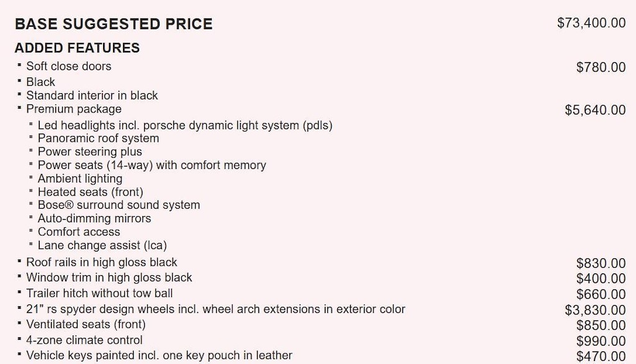Select the Soft close doors item
This screenshot has width=636, height=364.
tap(68, 66)
